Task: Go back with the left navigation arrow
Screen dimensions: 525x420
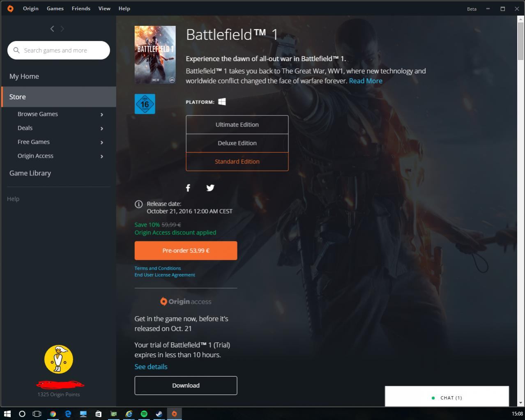Action: (52, 28)
